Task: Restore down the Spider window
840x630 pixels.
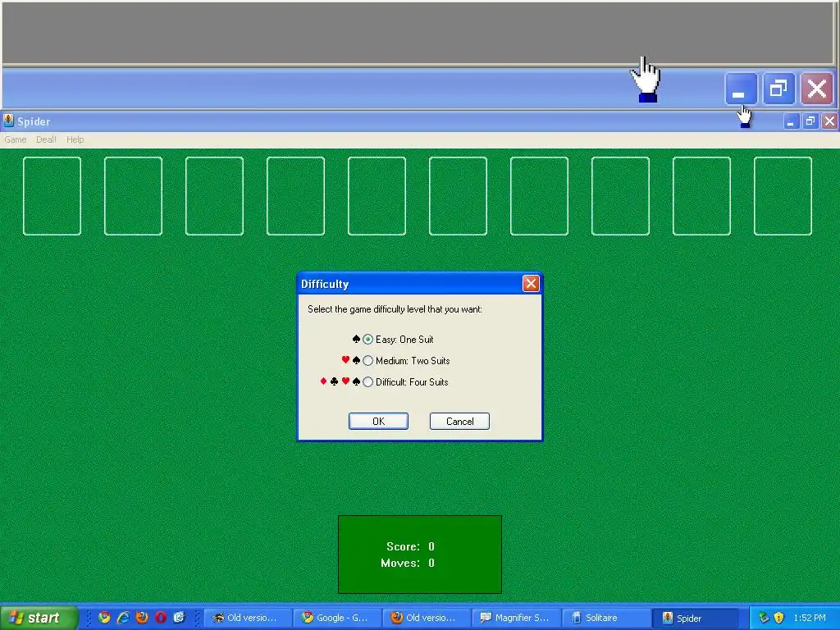Action: click(810, 121)
